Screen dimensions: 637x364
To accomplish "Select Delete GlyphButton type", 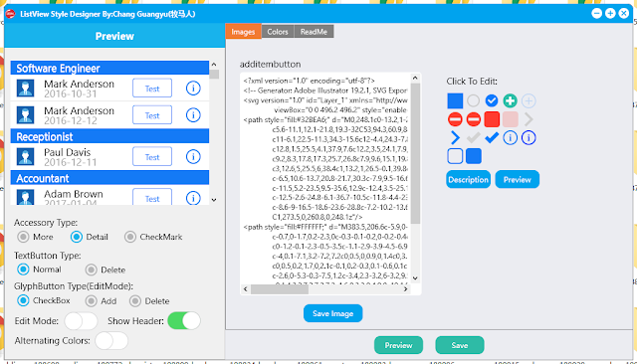I will [135, 301].
